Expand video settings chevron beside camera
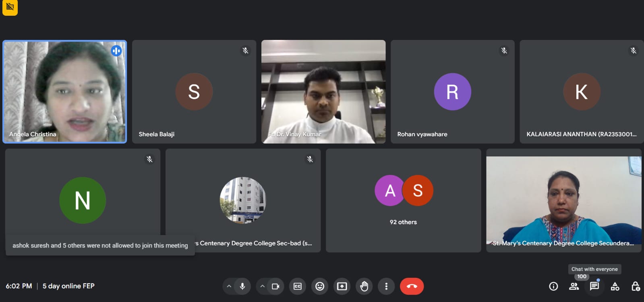 262,286
